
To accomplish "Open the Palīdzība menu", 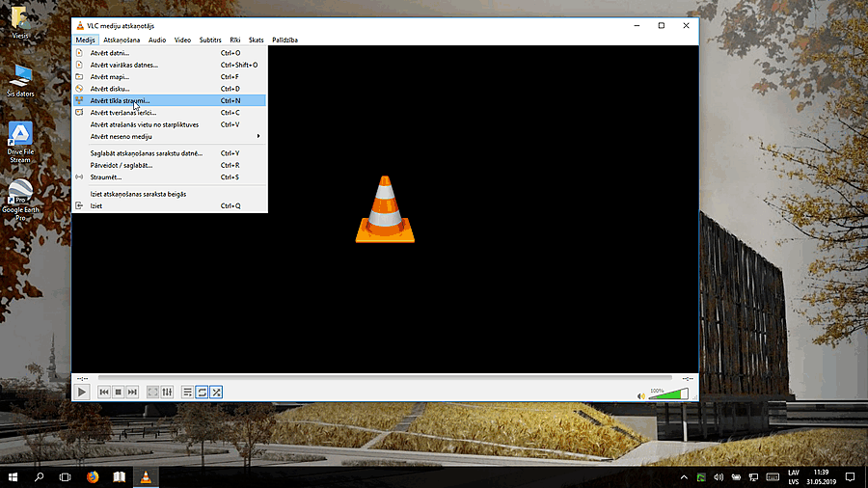I will tap(285, 40).
